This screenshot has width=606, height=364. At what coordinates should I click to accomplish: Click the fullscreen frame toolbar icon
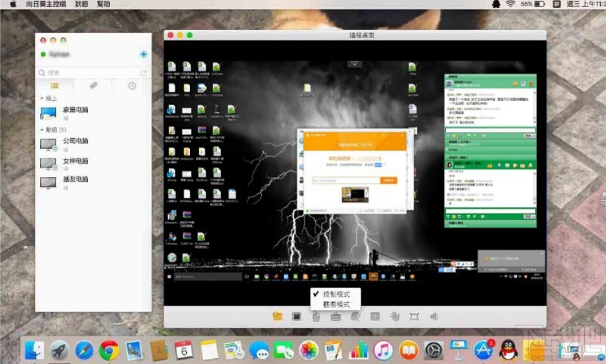coord(414,317)
